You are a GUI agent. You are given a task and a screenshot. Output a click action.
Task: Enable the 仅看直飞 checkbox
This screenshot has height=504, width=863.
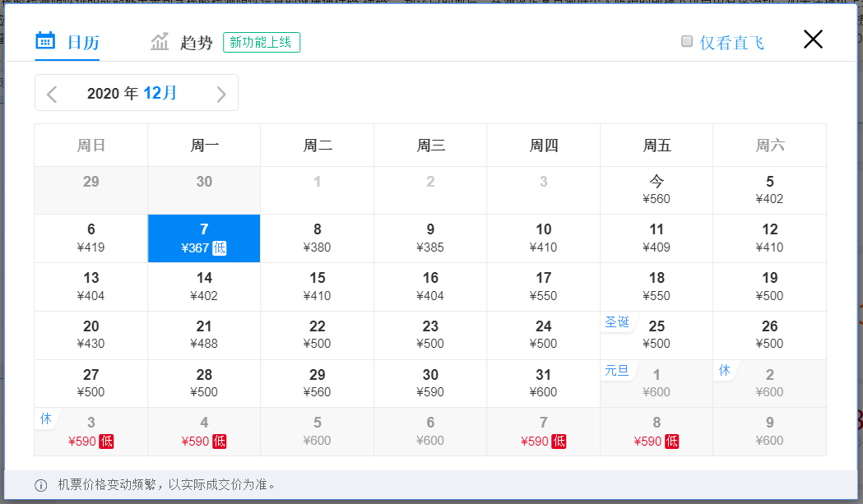click(687, 42)
